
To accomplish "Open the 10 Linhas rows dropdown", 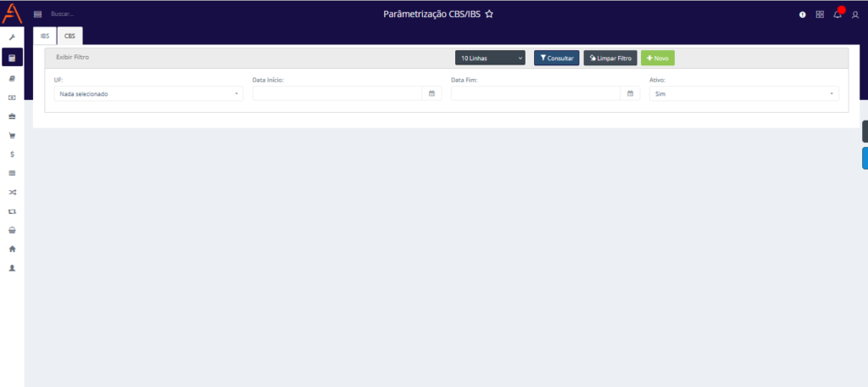I will 490,59.
